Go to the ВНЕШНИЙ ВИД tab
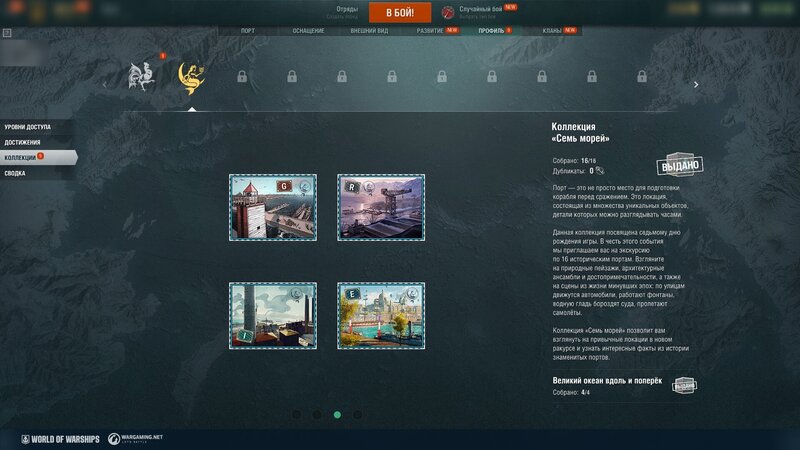 pyautogui.click(x=369, y=31)
